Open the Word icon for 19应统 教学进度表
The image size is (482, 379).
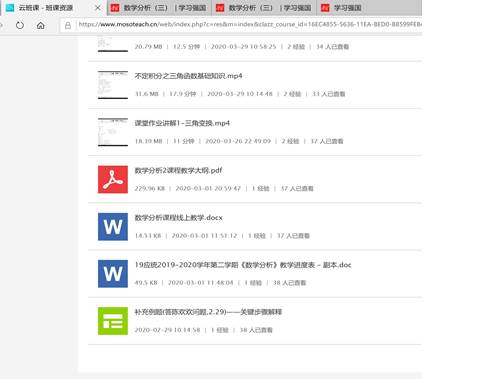[x=113, y=274]
